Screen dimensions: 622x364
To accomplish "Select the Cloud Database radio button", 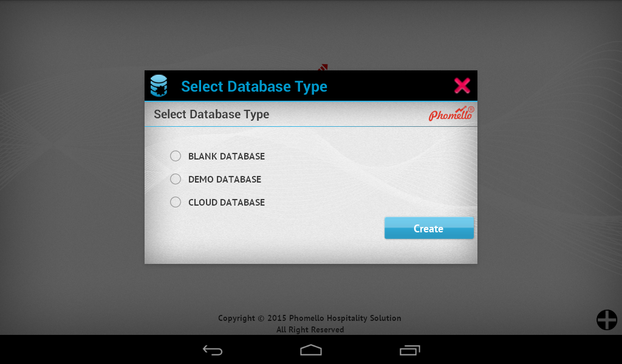I will click(x=176, y=202).
